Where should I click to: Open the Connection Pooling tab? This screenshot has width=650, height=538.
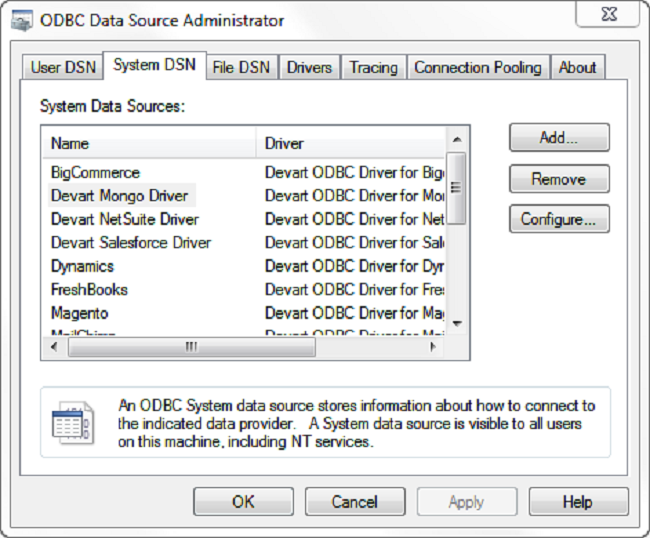coord(478,67)
